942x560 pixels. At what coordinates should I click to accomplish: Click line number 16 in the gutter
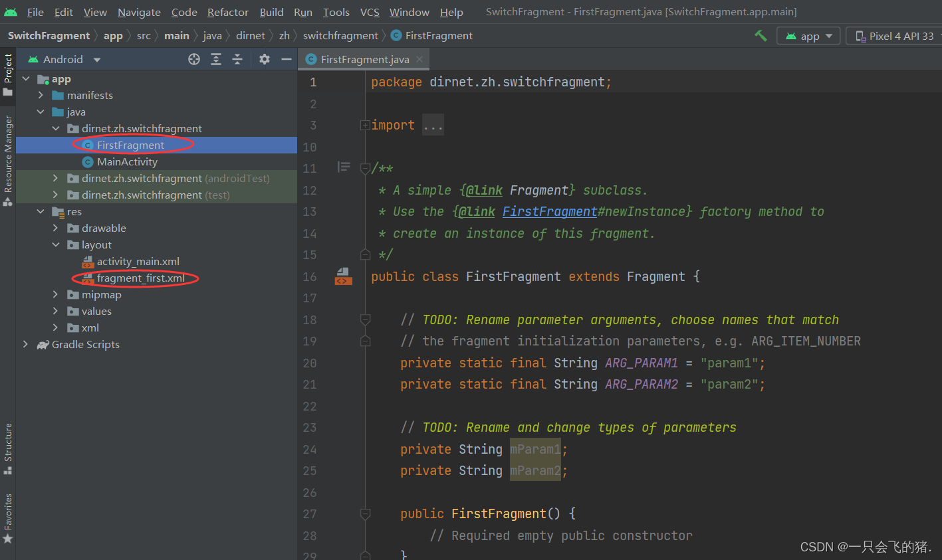310,276
